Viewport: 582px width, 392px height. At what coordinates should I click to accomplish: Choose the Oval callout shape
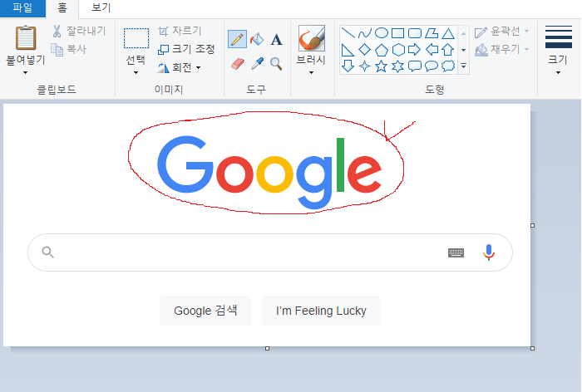[432, 66]
